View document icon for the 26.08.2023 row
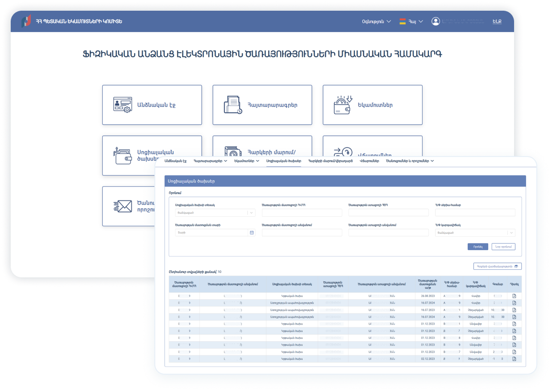The height and width of the screenshot is (392, 552). (514, 296)
